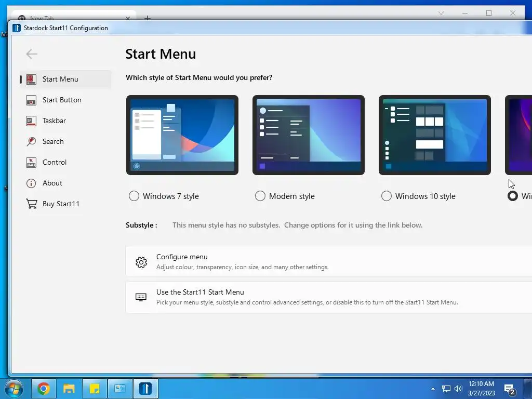Click the Buy Start11 entry

[65, 204]
